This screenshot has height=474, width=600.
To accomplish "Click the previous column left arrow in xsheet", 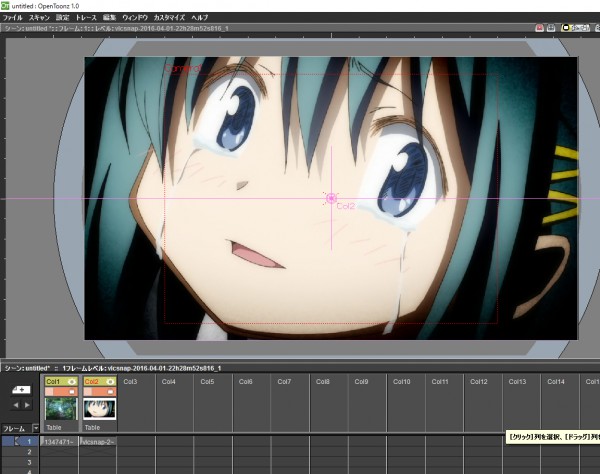I will 16,405.
